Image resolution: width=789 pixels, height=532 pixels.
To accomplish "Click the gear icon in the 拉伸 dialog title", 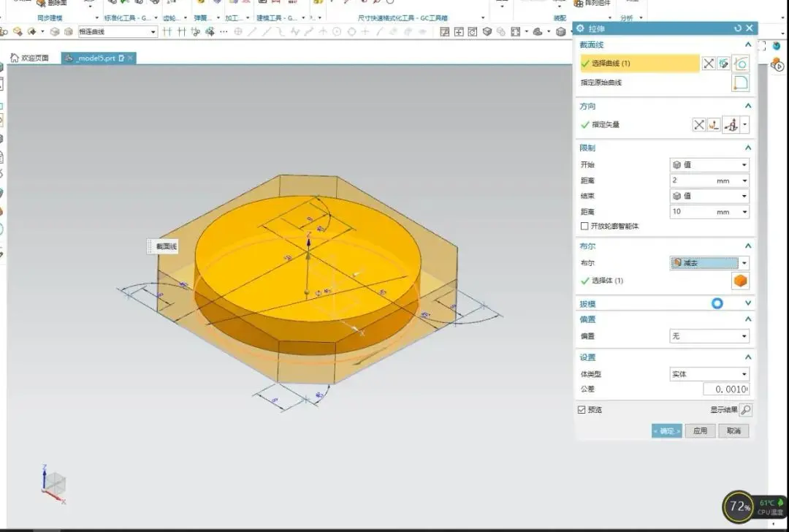I will 581,28.
